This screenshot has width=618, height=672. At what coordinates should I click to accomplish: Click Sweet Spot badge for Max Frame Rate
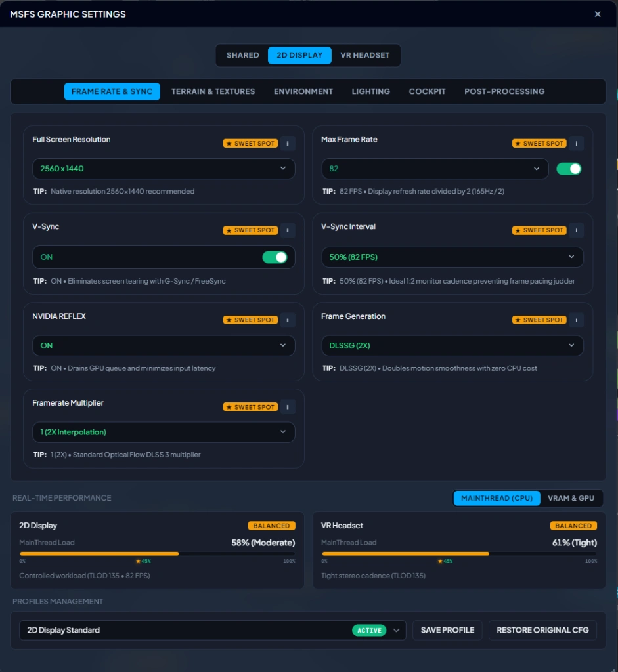click(539, 143)
